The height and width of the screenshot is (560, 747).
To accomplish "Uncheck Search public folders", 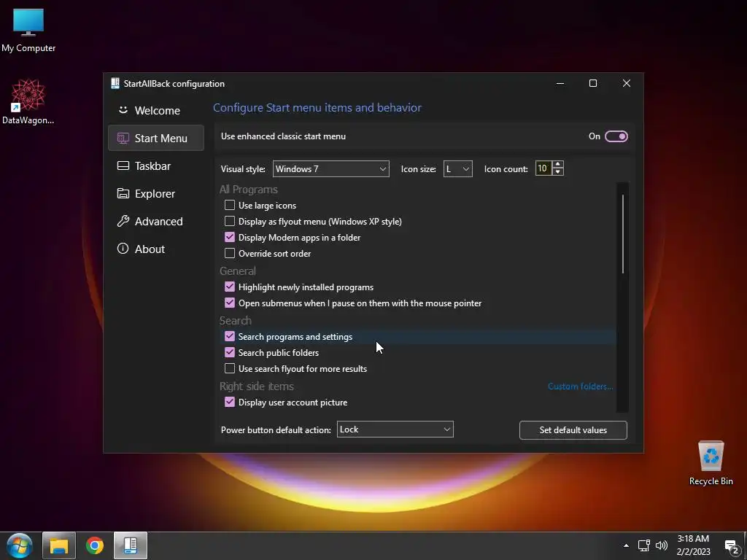I will (x=230, y=352).
